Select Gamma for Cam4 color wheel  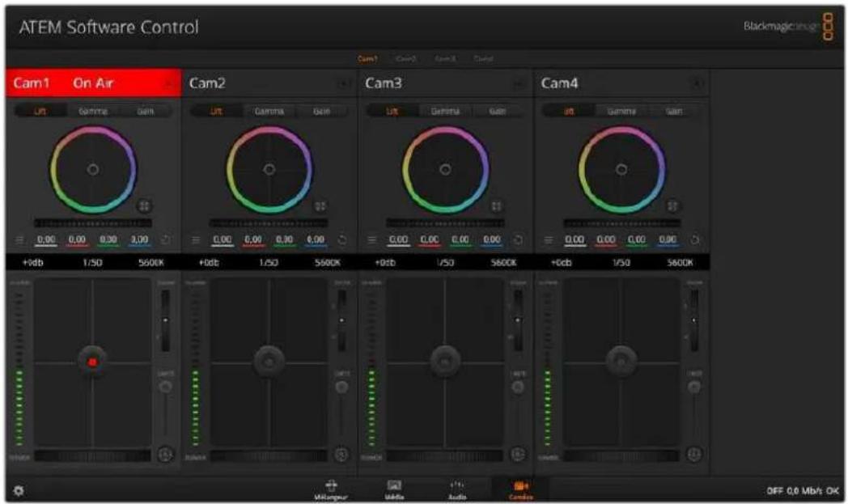pos(621,111)
